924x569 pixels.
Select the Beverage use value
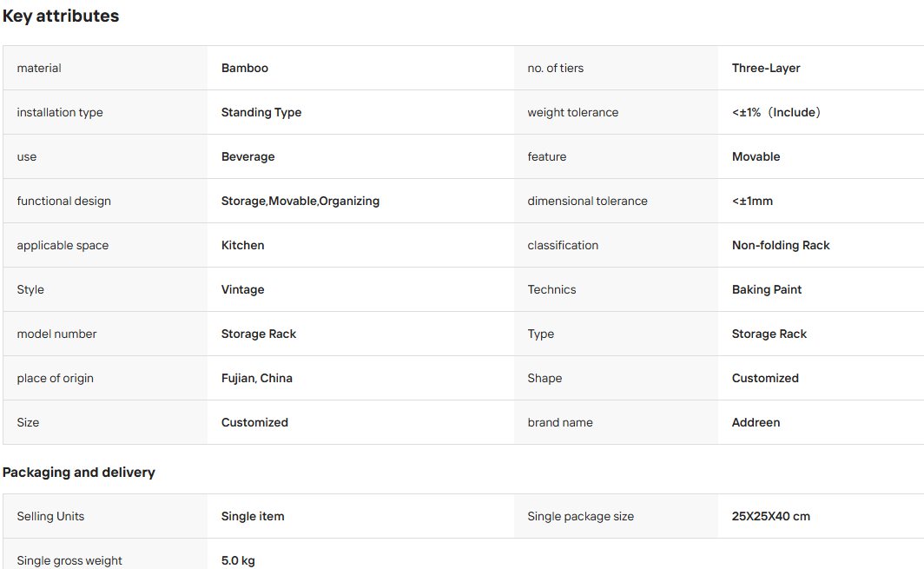[247, 156]
